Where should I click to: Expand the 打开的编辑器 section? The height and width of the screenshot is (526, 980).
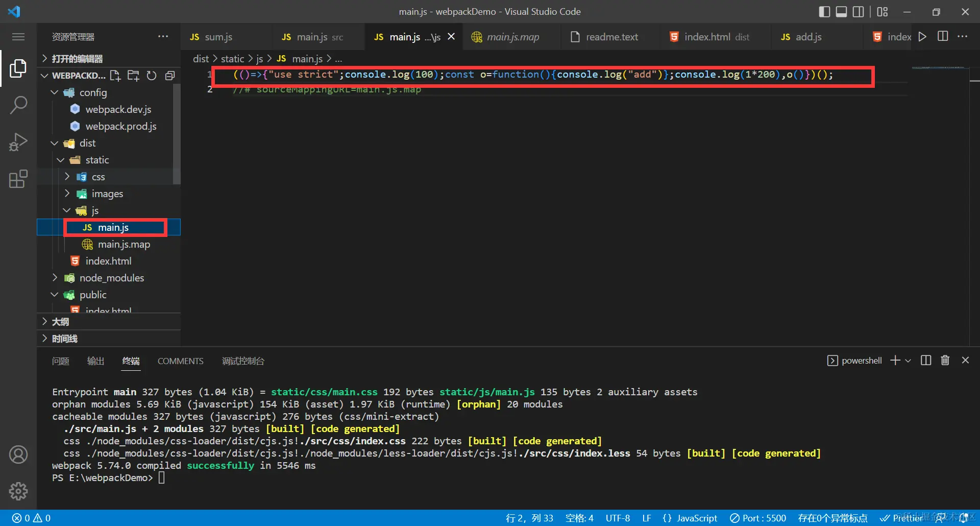(x=109, y=59)
